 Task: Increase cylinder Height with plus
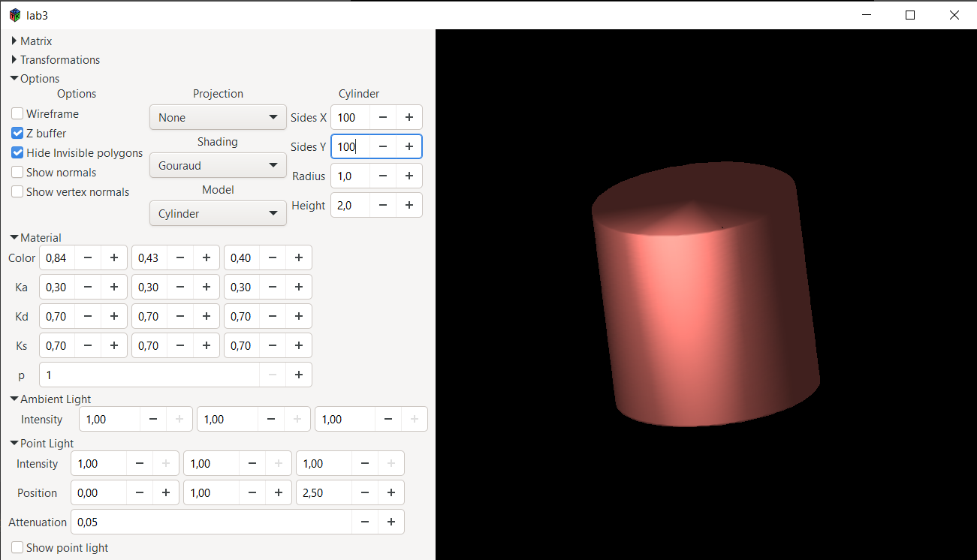point(409,205)
